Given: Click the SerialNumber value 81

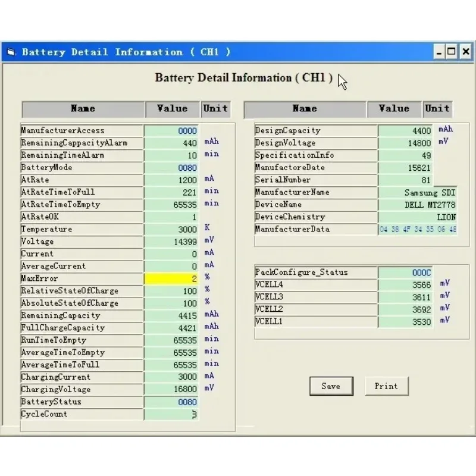Looking at the screenshot, I should [x=406, y=180].
